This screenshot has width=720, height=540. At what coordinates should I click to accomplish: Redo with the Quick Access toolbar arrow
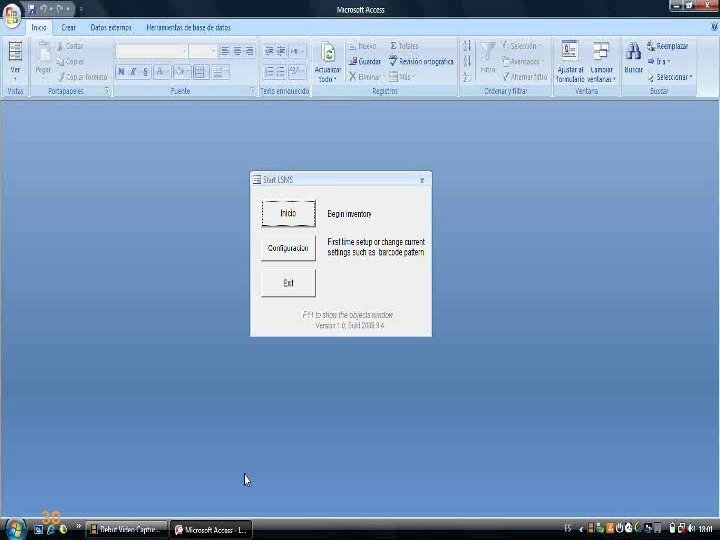[60, 9]
